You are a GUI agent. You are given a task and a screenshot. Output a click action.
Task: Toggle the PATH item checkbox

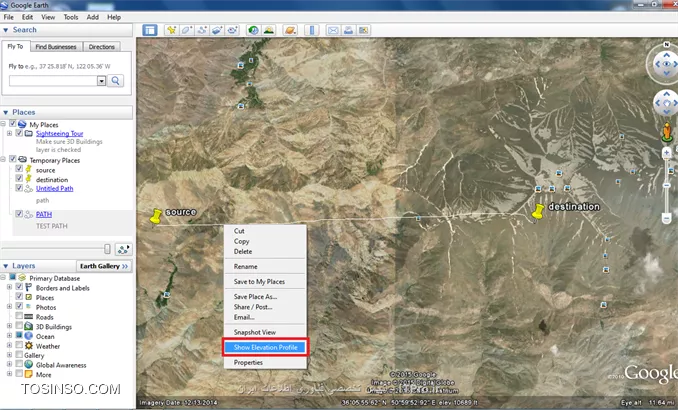(19, 214)
